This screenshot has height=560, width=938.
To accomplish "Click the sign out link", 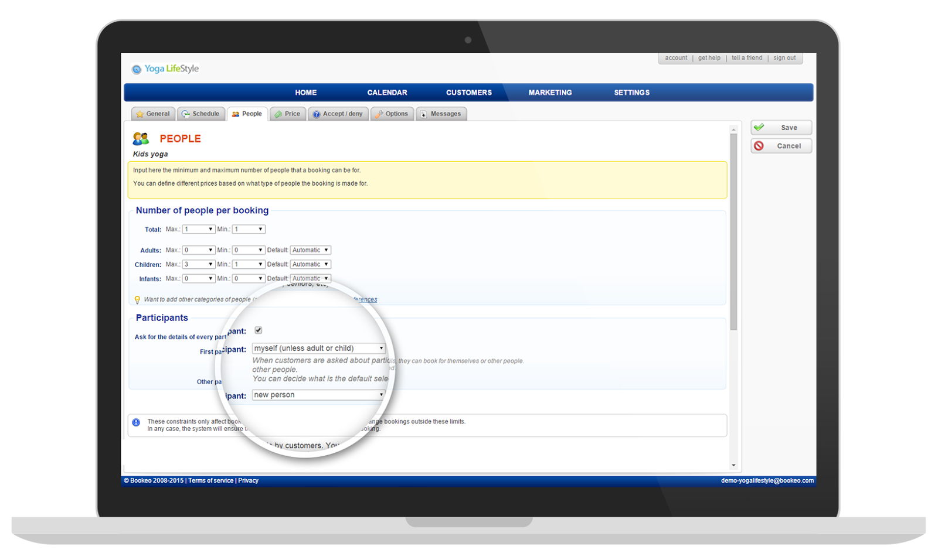I will click(784, 58).
